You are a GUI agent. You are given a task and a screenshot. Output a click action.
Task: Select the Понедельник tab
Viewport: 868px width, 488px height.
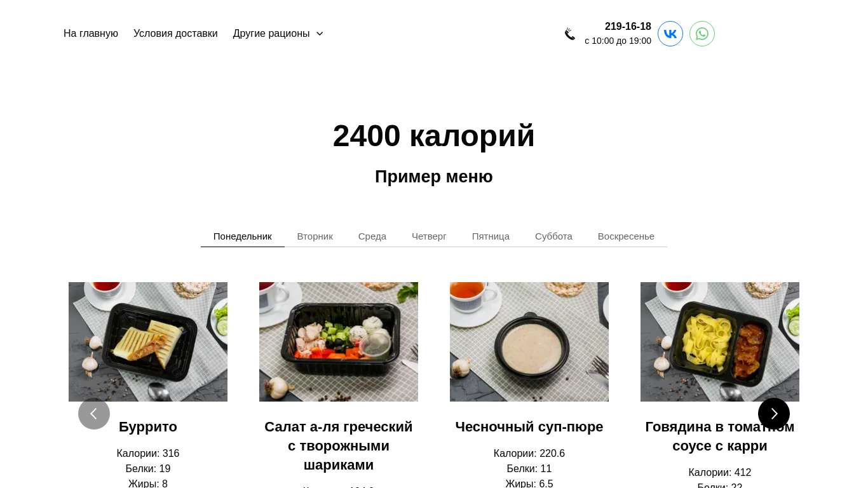coord(243,236)
